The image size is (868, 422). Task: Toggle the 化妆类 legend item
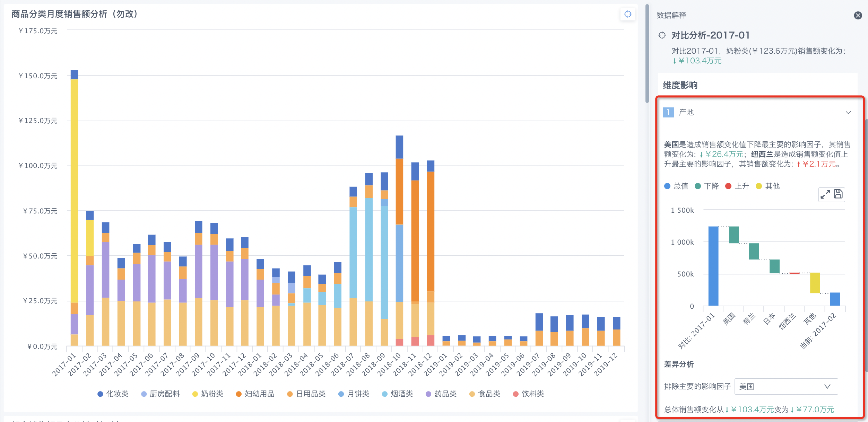pos(113,394)
